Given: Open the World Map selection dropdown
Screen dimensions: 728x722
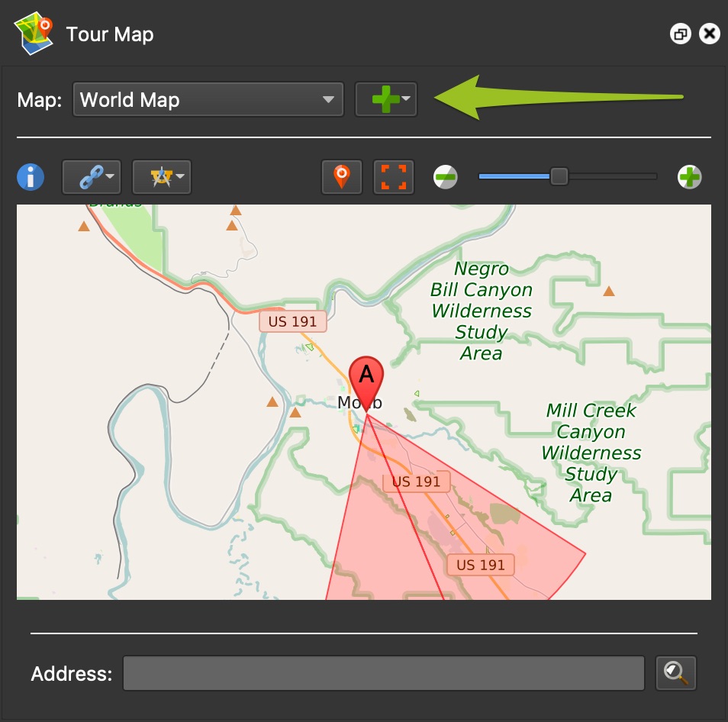Looking at the screenshot, I should pos(208,100).
